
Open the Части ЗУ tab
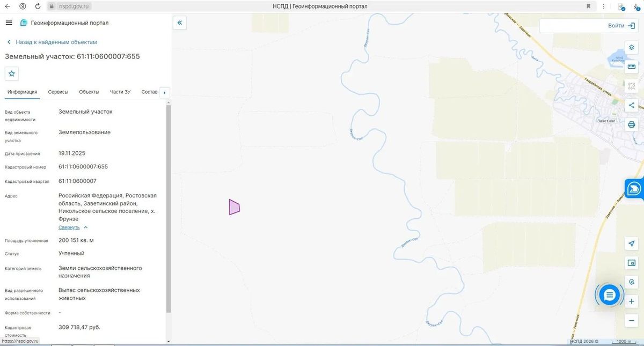point(120,92)
